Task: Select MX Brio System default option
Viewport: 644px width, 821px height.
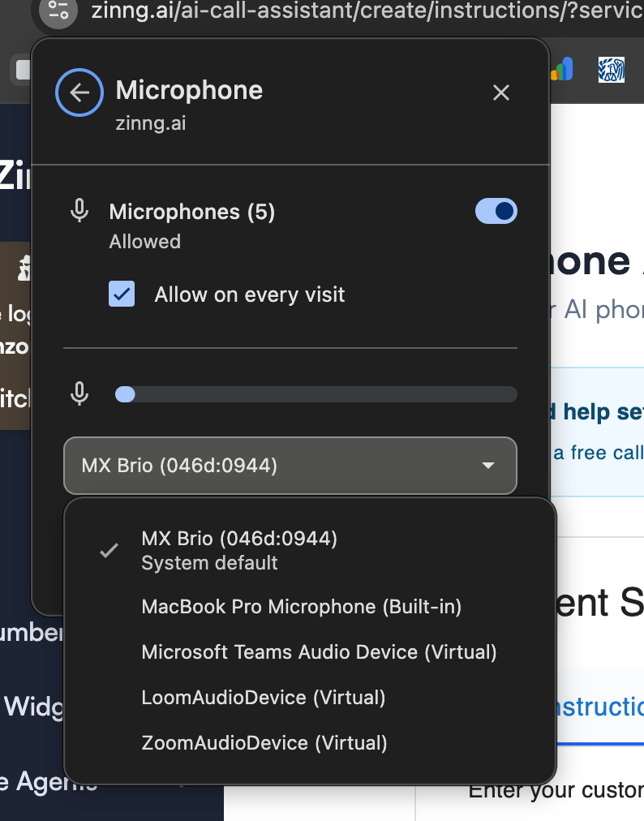Action: coord(309,550)
